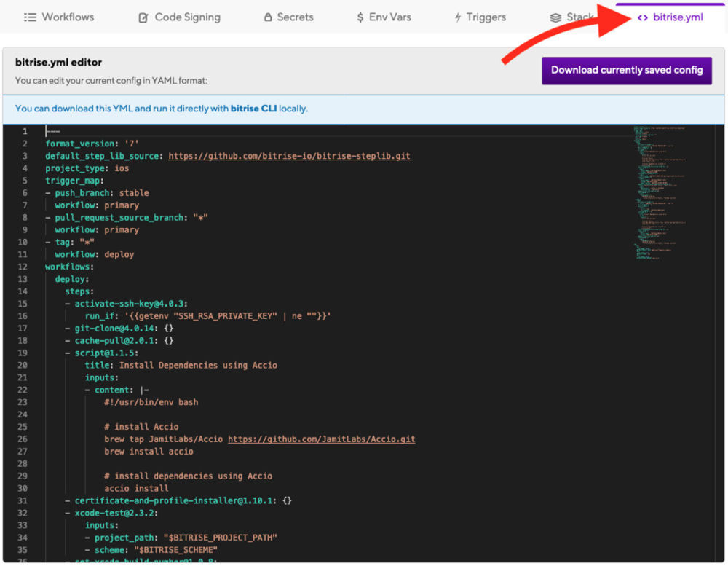Viewport: 728px width, 566px height.
Task: Select the bitrise.yml tab
Action: pos(670,17)
